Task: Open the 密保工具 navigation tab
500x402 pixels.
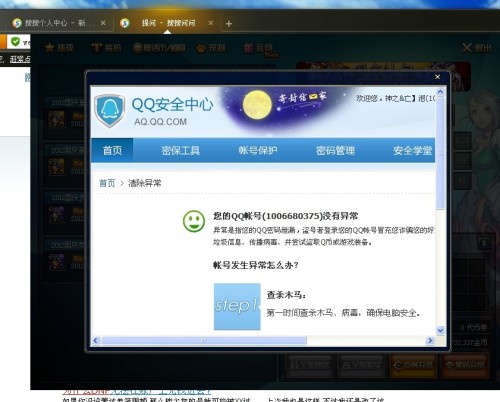Action: click(180, 150)
